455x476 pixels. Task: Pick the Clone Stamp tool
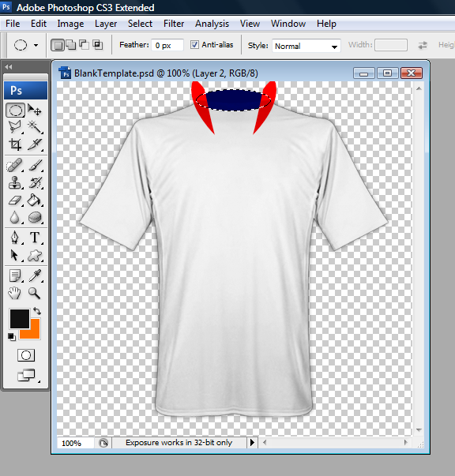coord(15,183)
